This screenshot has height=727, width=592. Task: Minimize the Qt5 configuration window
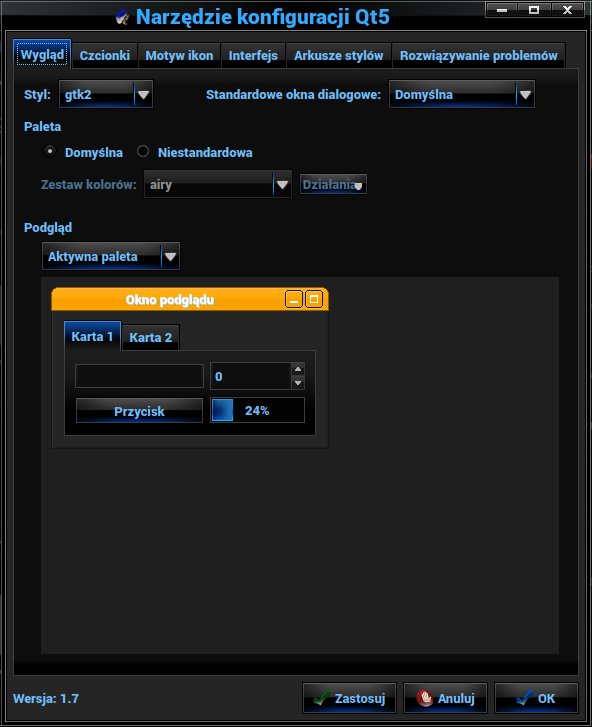coord(502,10)
